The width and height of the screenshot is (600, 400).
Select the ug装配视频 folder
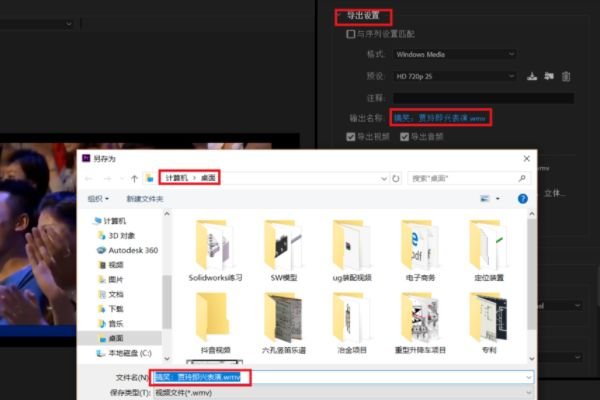(x=352, y=250)
